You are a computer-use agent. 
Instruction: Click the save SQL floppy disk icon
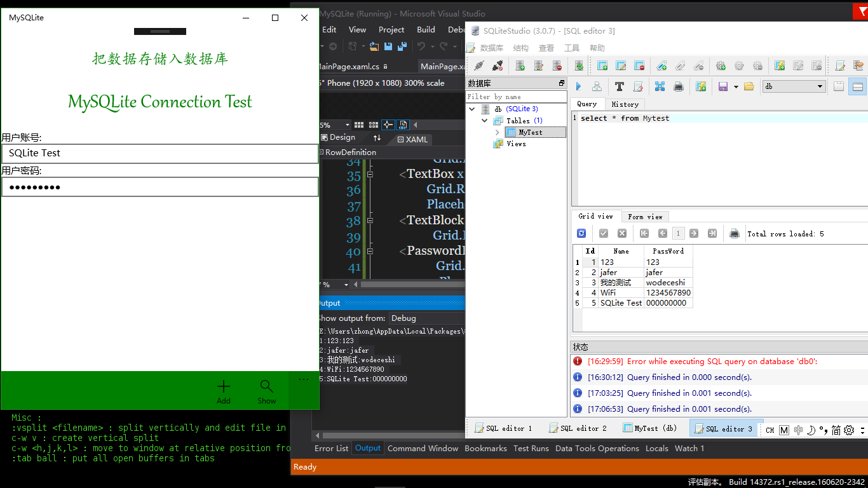pyautogui.click(x=722, y=86)
